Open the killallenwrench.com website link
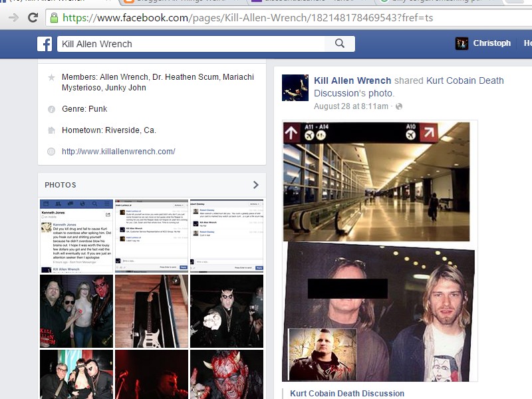The height and width of the screenshot is (399, 532). coord(118,152)
